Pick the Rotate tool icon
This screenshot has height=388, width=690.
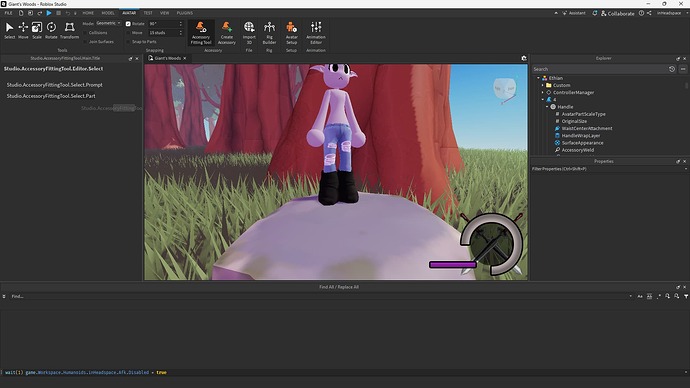click(51, 31)
